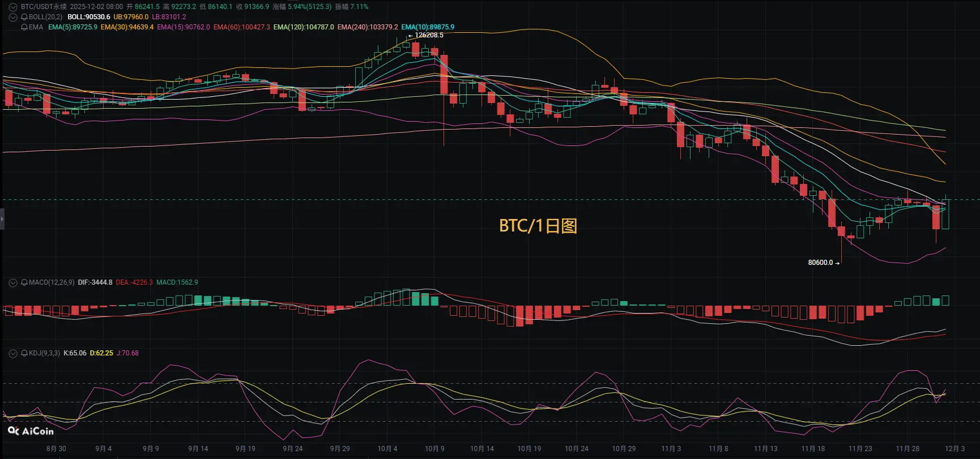
Task: Click the MACD:1562.9 reading
Action: (177, 282)
